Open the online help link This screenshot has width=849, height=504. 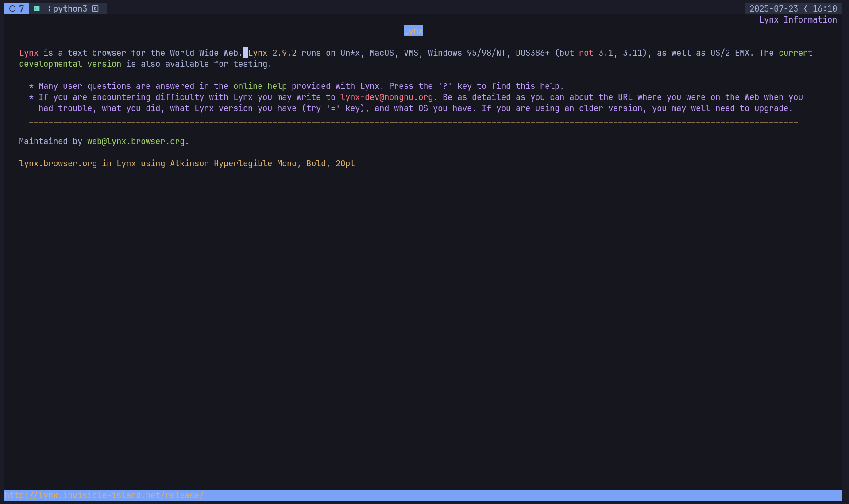(x=260, y=86)
